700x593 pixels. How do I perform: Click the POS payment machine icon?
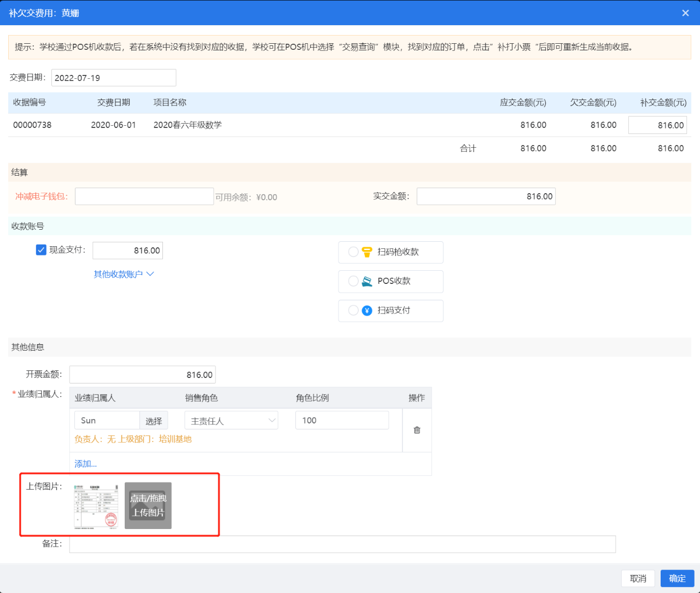click(367, 281)
